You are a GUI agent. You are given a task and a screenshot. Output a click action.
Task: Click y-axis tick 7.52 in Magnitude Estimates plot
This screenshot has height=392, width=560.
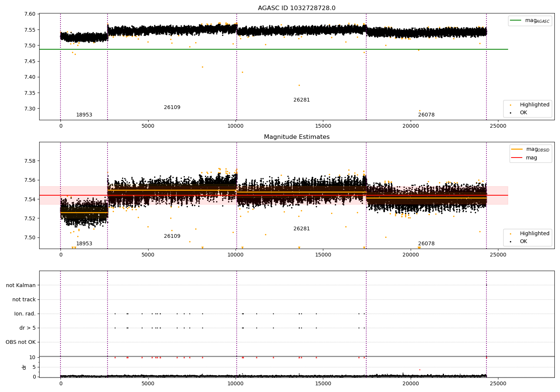[30, 218]
